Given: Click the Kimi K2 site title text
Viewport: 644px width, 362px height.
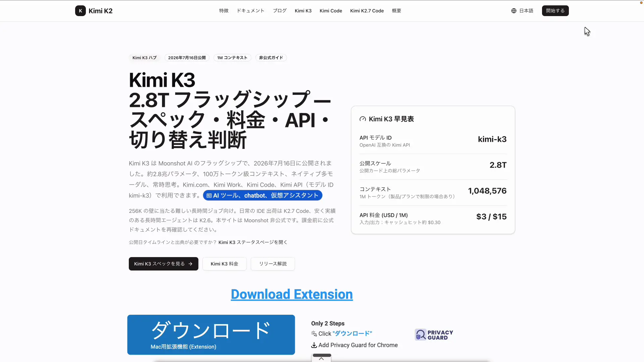Looking at the screenshot, I should click(x=101, y=11).
